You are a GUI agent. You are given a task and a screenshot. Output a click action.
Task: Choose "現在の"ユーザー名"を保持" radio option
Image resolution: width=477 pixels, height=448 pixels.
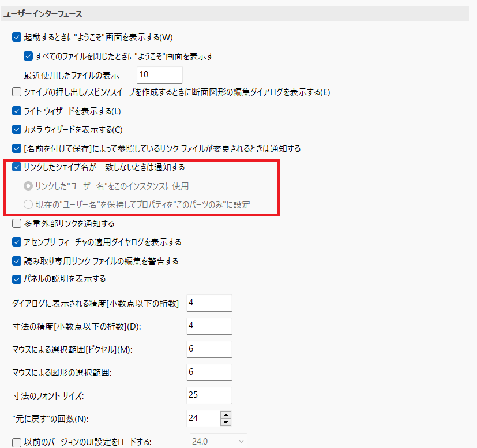click(27, 203)
